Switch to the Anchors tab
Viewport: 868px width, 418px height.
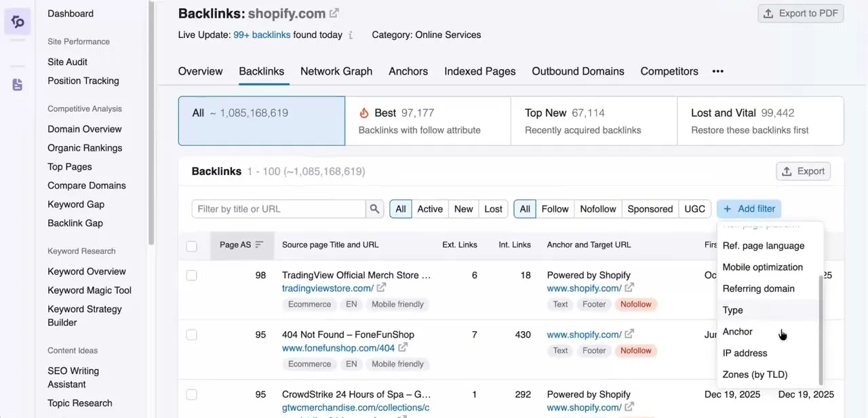click(408, 71)
